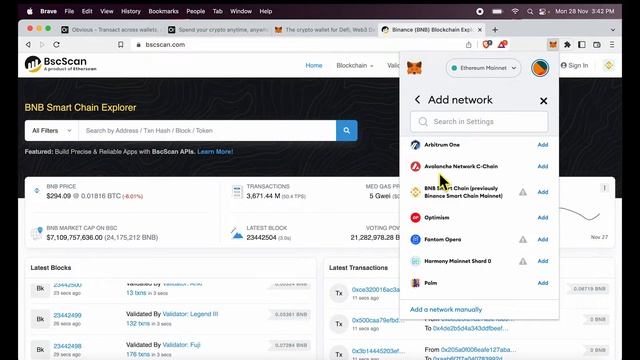Close the Add network panel
Viewport: 640px width, 360px height.
(543, 101)
